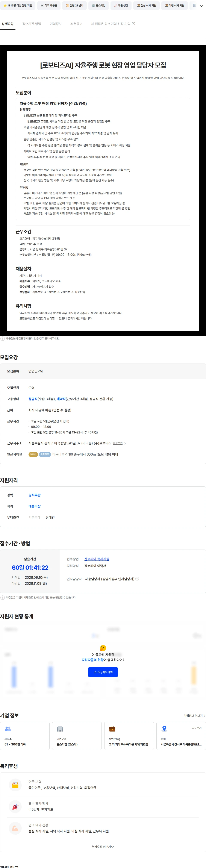Click the 산업(업종) briefcase icon

tap(112, 729)
